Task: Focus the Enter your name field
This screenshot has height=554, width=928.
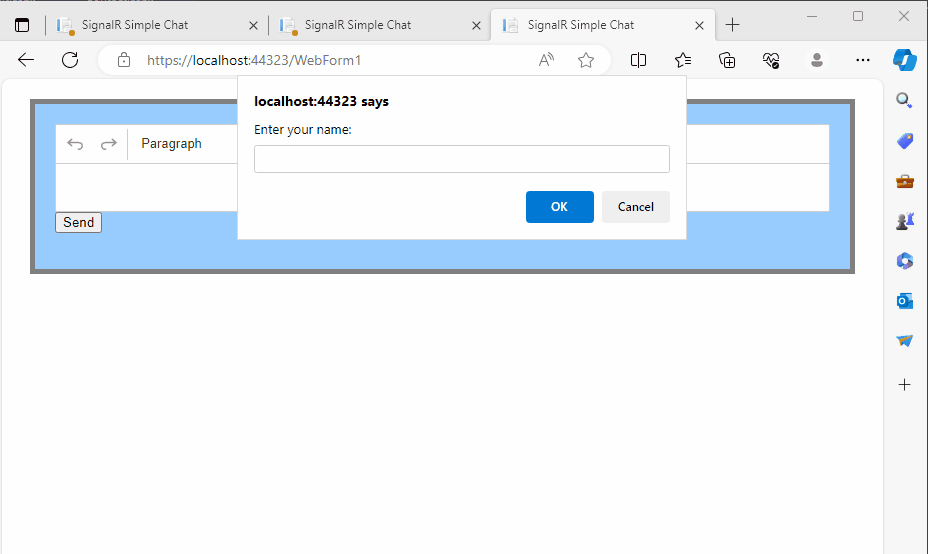Action: (x=462, y=159)
